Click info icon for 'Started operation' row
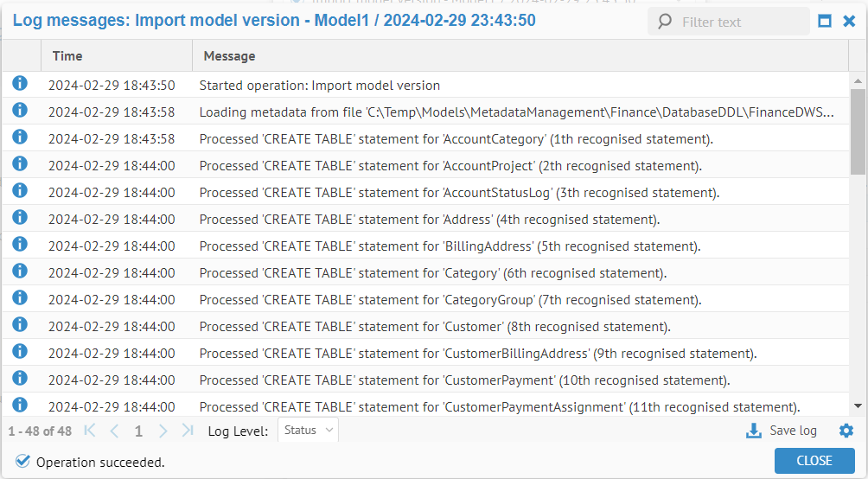 (20, 84)
